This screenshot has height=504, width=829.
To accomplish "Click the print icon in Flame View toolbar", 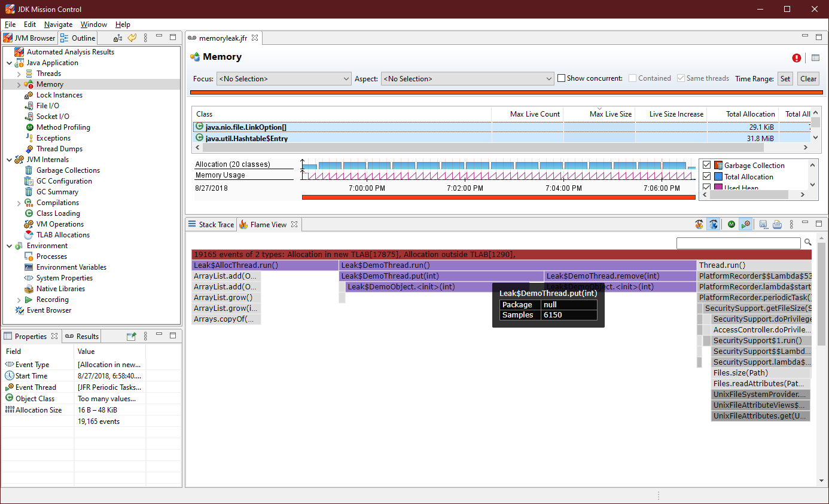I will click(x=777, y=225).
